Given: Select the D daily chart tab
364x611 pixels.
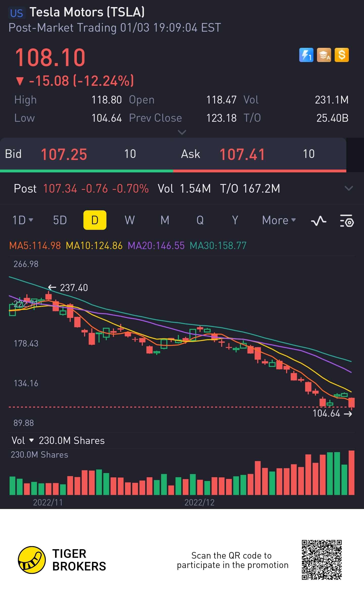Looking at the screenshot, I should coord(95,220).
